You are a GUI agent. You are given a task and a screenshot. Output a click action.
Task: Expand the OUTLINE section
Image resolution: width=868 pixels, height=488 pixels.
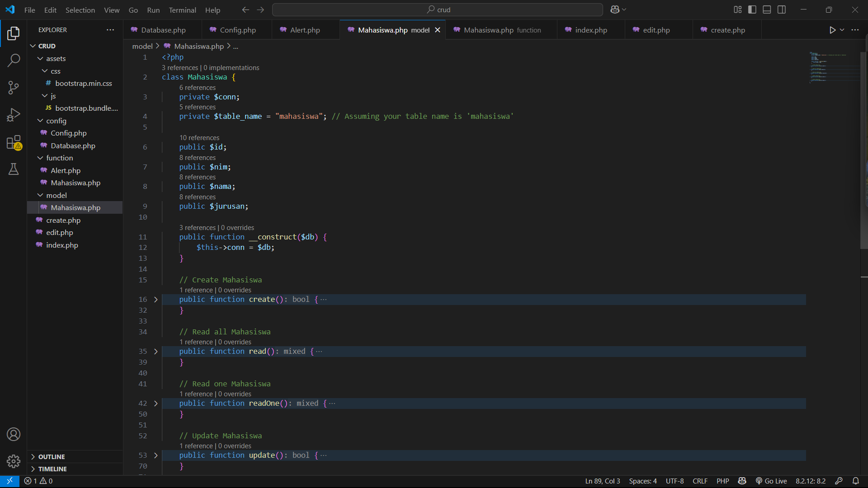pyautogui.click(x=52, y=457)
